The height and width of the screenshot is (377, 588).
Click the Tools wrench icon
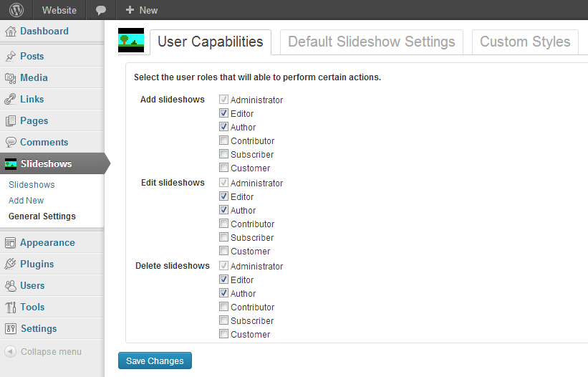(x=11, y=307)
